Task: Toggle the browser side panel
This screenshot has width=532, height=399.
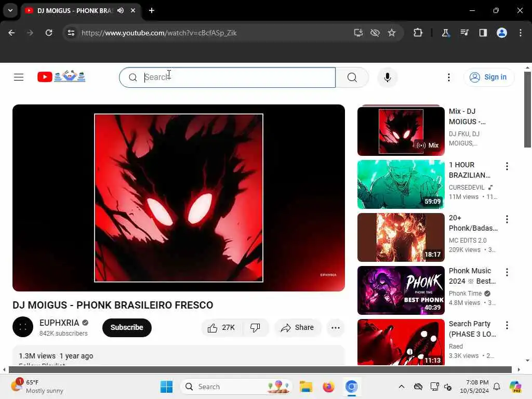Action: [x=483, y=33]
